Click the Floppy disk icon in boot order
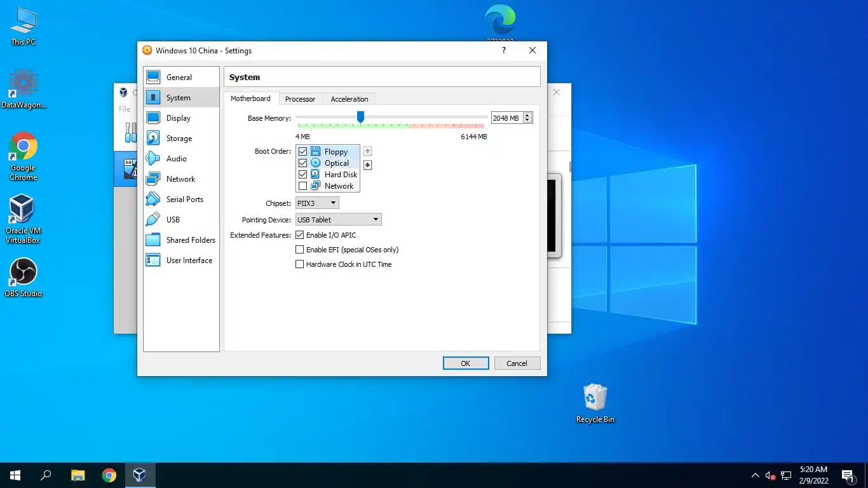 coord(315,152)
